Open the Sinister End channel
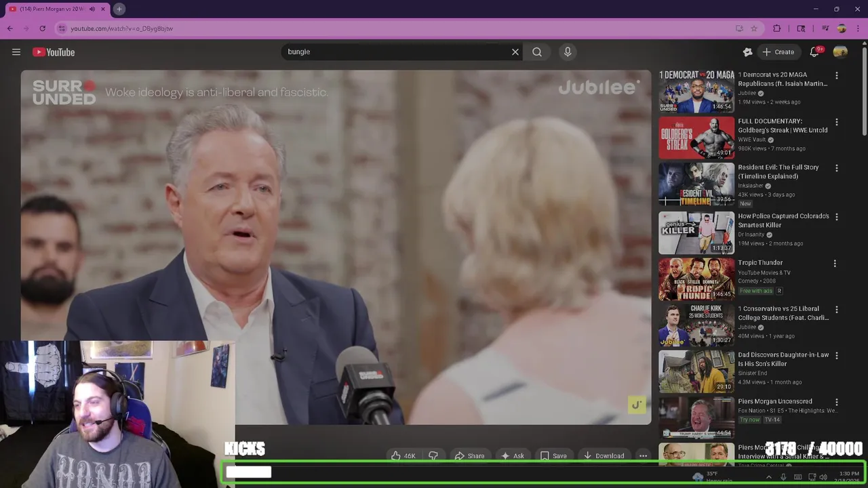 coord(753,373)
